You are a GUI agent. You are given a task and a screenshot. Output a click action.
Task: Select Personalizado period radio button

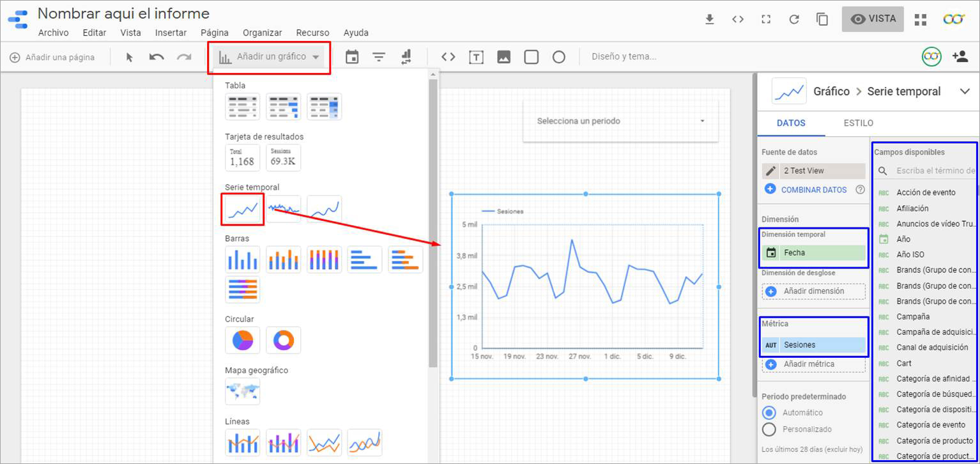coord(769,429)
